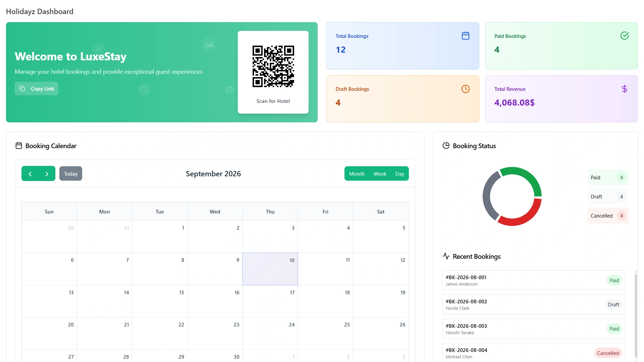Click the activity icon next to Recent Bookings
The image size is (644, 362).
[x=446, y=256]
